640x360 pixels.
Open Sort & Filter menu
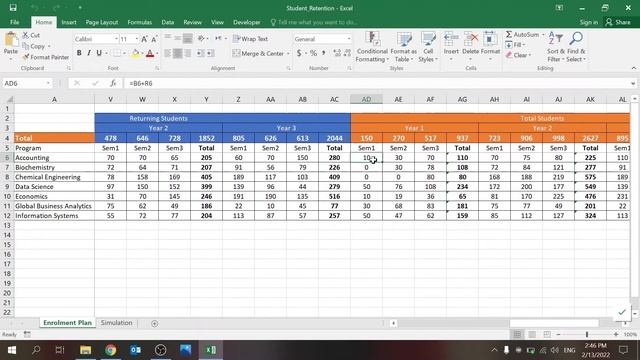pyautogui.click(x=556, y=47)
